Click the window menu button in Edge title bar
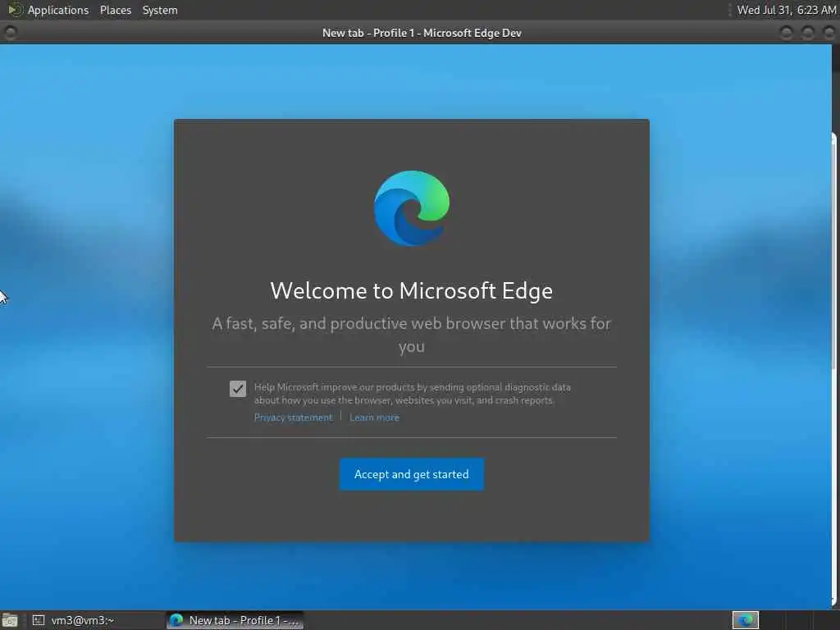The height and width of the screenshot is (630, 840). 10,33
